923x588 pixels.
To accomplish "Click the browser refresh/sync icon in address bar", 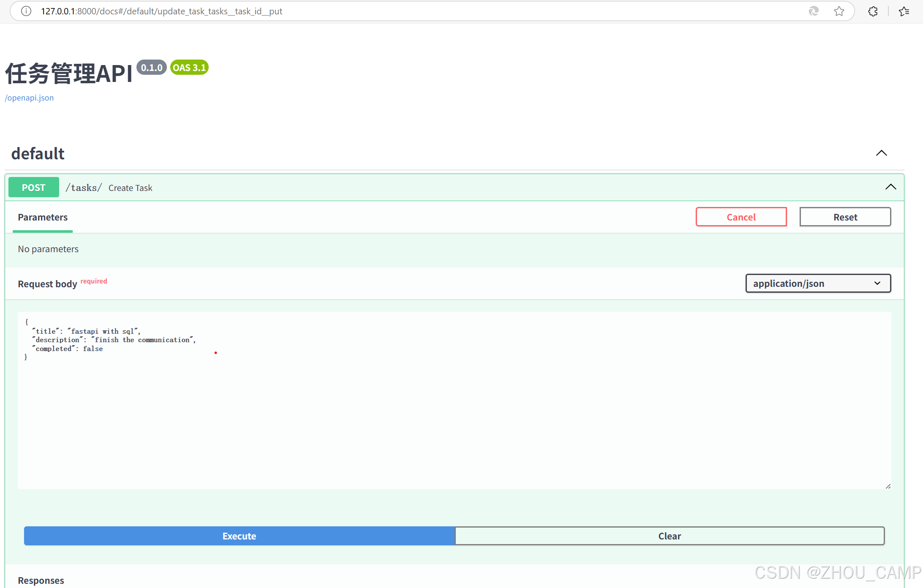I will click(x=814, y=11).
